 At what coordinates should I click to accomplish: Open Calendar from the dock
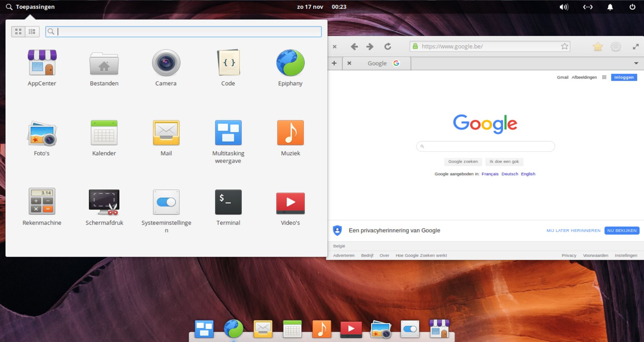coord(292,329)
